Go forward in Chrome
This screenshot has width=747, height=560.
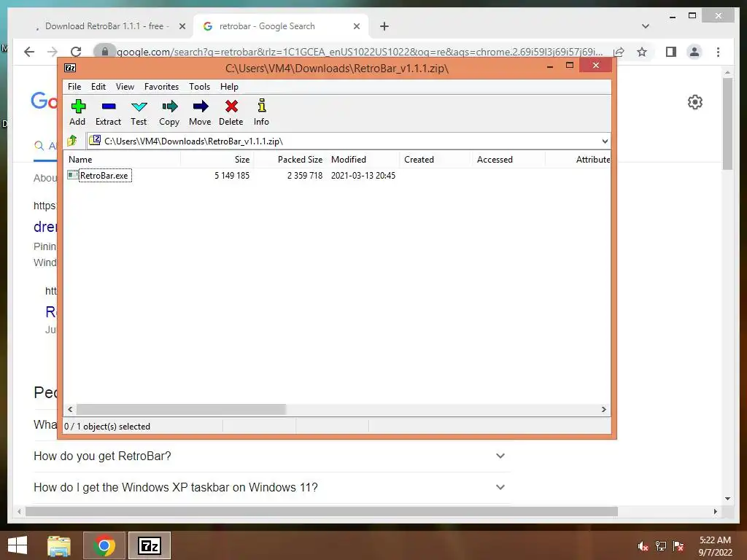coord(53,52)
